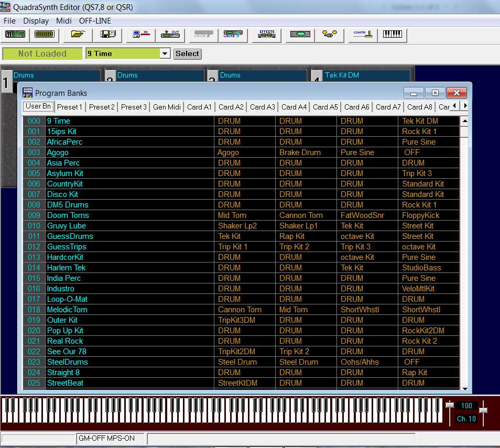
Task: Click the MIDI OUT send icon
Action: tap(170, 35)
